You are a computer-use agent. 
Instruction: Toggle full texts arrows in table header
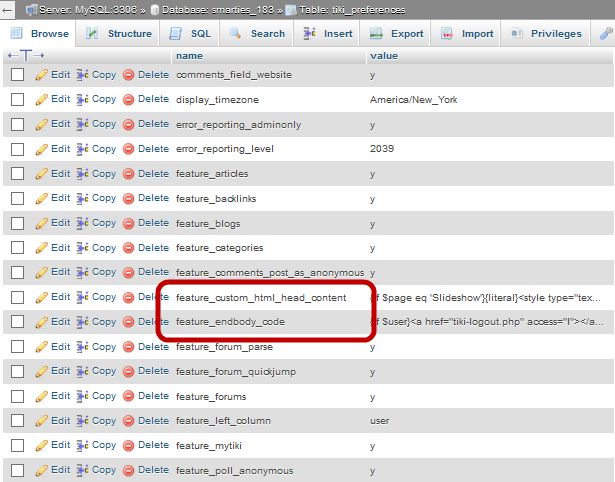(x=26, y=56)
